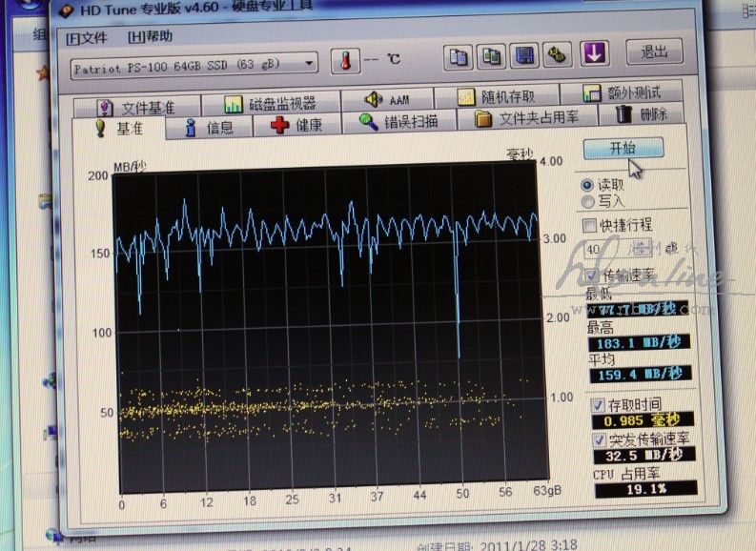Click the temperature thermometer icon
This screenshot has height=551, width=756.
(344, 61)
